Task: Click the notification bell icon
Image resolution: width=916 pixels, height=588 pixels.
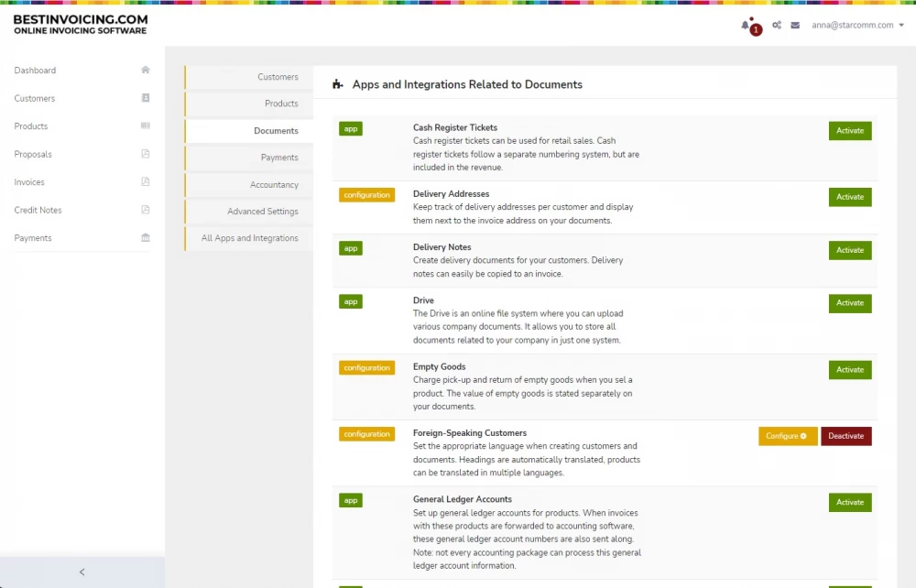Action: point(746,26)
